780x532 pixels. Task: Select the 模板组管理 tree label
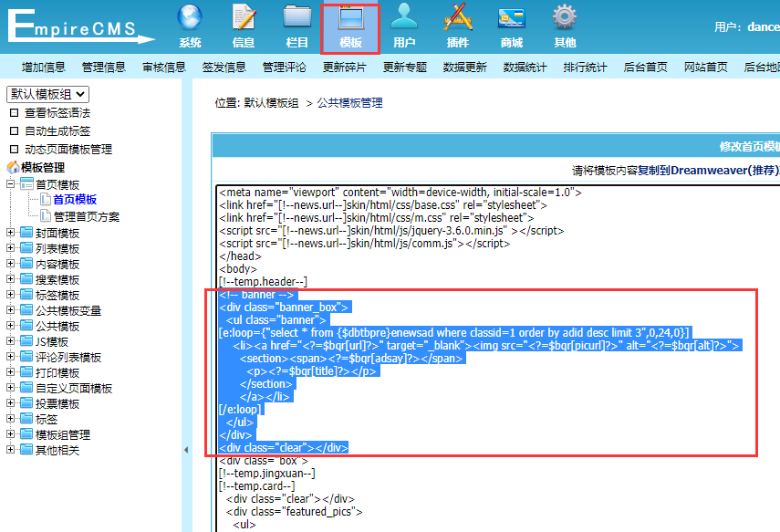click(63, 434)
